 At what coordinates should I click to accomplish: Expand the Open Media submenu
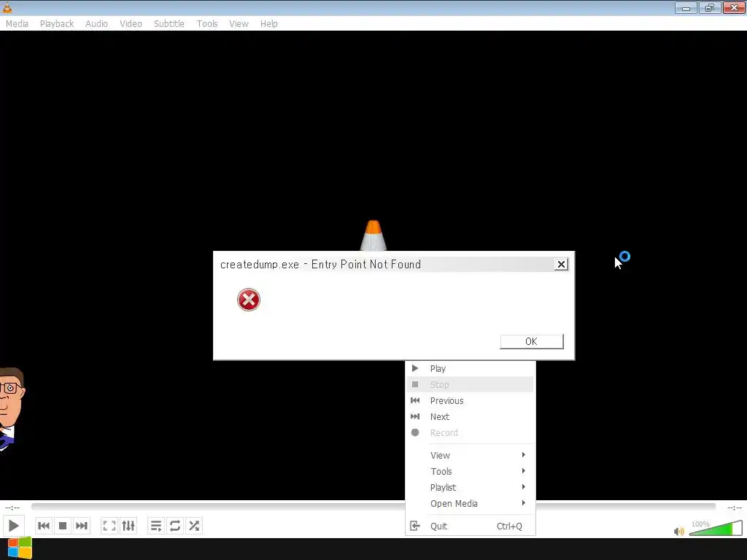pyautogui.click(x=471, y=503)
